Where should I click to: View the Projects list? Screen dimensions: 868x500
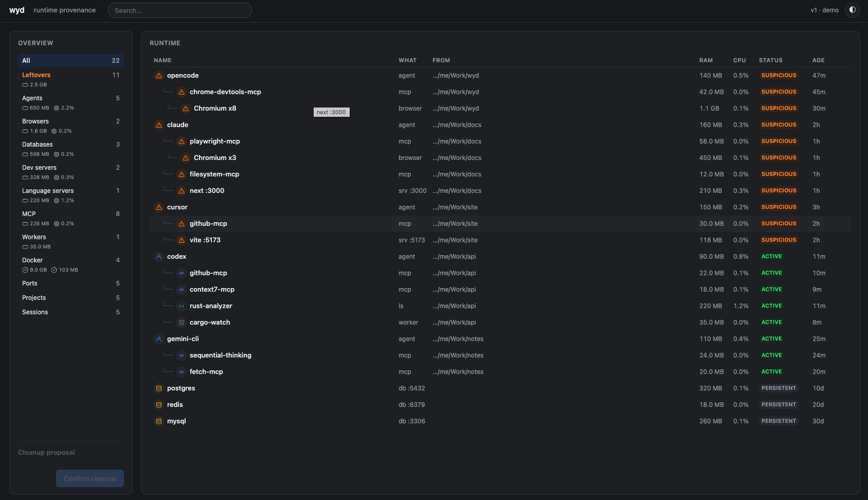(x=71, y=298)
